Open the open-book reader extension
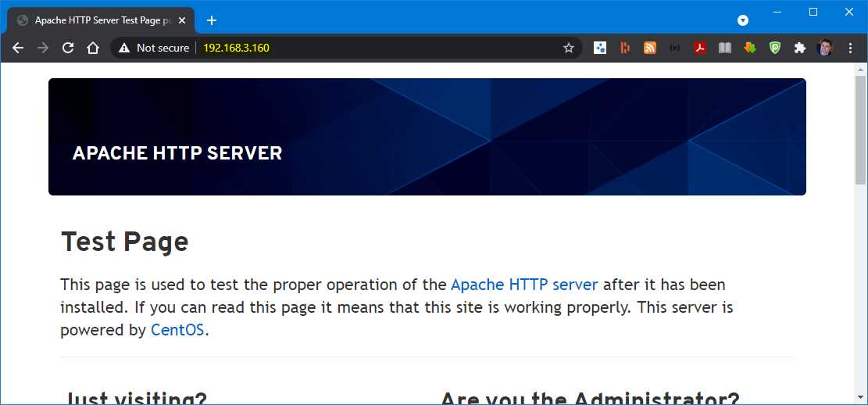 [724, 48]
